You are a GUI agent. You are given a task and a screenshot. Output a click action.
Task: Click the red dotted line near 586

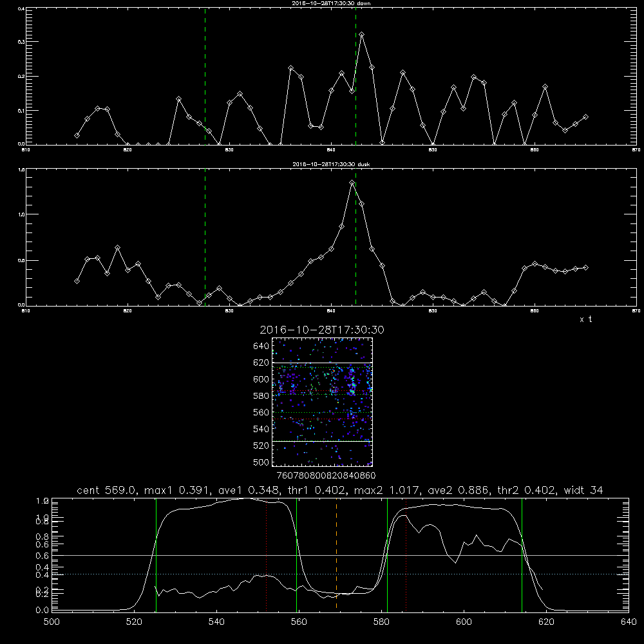click(406, 554)
